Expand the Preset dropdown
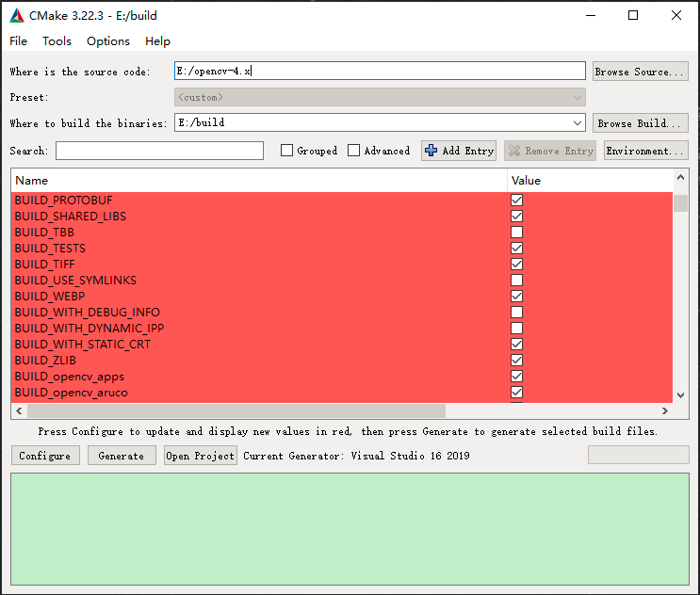The image size is (700, 595). (x=380, y=97)
